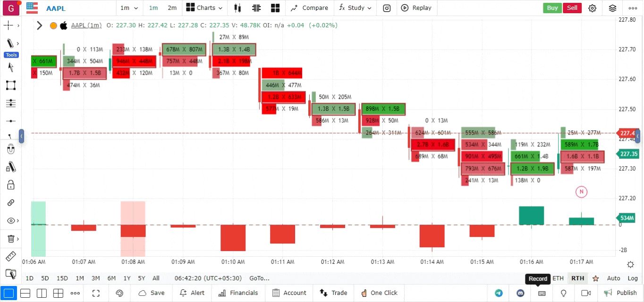The image size is (644, 302).
Task: Hide all drawings using the eye icon
Action: [x=10, y=220]
